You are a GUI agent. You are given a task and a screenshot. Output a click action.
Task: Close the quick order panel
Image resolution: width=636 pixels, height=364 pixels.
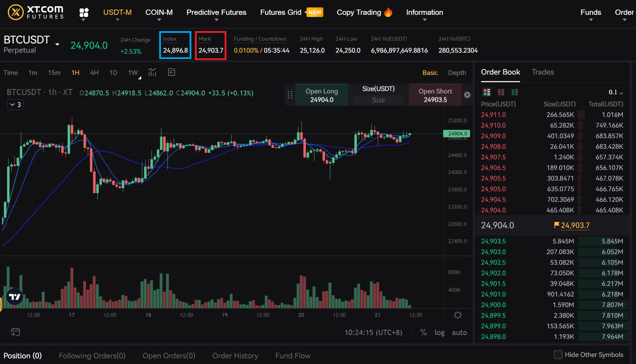(467, 95)
